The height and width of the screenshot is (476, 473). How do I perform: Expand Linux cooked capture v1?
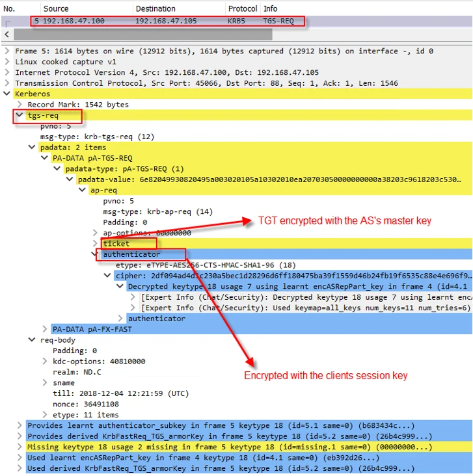click(x=7, y=62)
